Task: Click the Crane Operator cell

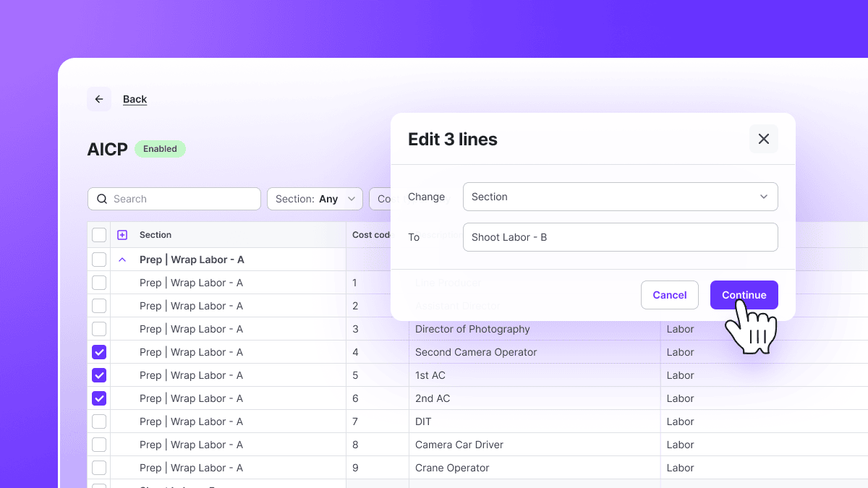Action: pyautogui.click(x=535, y=468)
